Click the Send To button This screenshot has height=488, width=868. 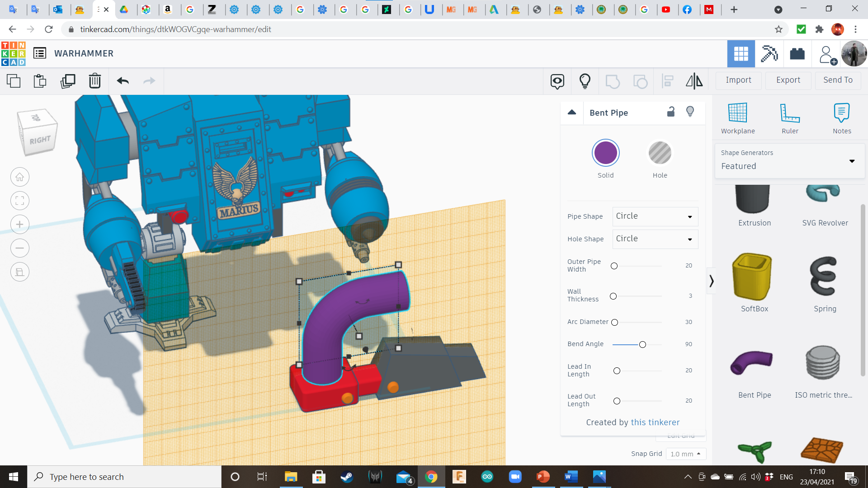[x=838, y=80]
